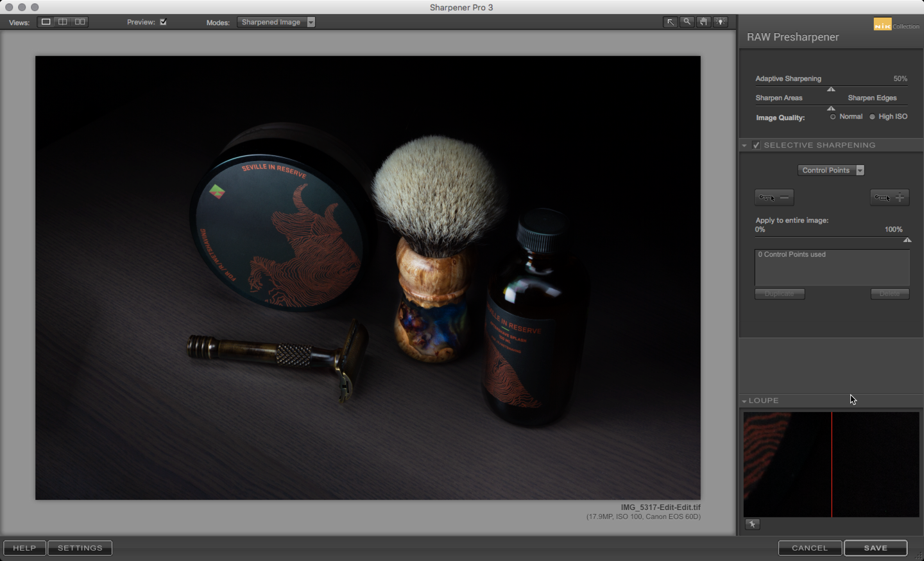Select High ISO image quality
This screenshot has width=924, height=561.
872,117
